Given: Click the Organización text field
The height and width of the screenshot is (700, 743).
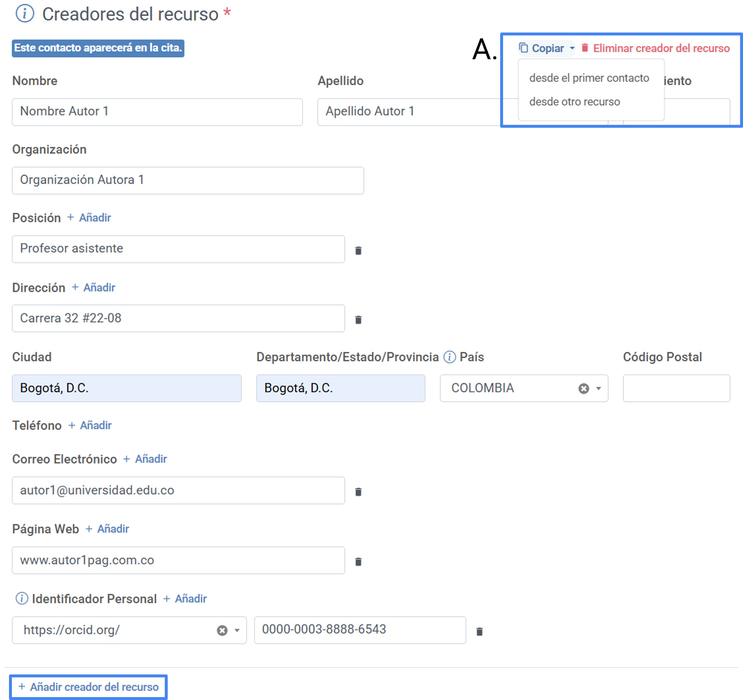Looking at the screenshot, I should (188, 180).
